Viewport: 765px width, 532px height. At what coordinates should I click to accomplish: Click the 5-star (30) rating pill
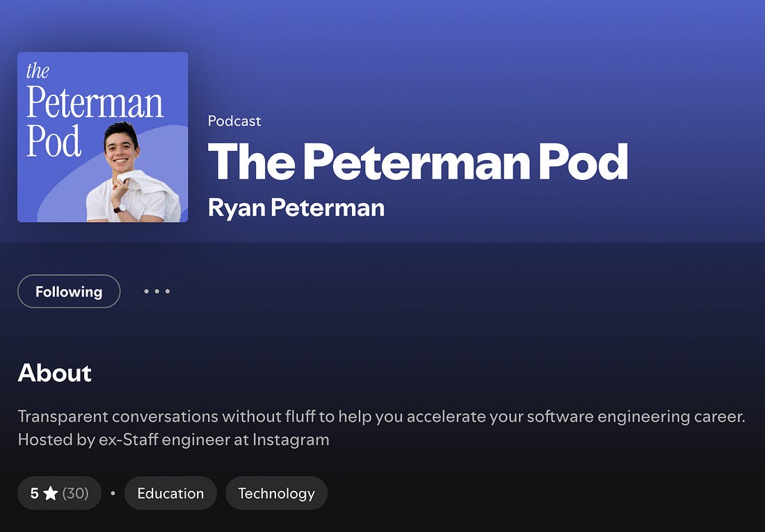60,493
